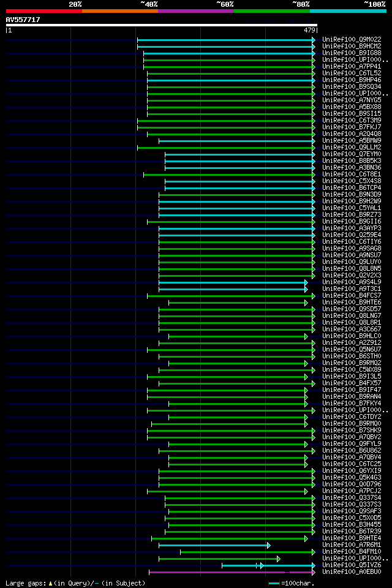Select the UniRef100_B8B5K3 label
This screenshot has height=588, width=392.
pyautogui.click(x=352, y=161)
